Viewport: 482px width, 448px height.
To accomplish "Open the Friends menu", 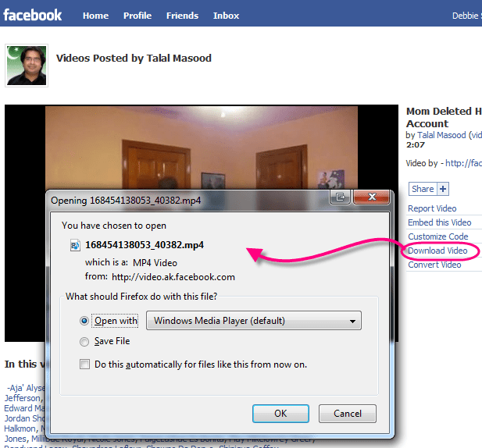I will (x=182, y=16).
